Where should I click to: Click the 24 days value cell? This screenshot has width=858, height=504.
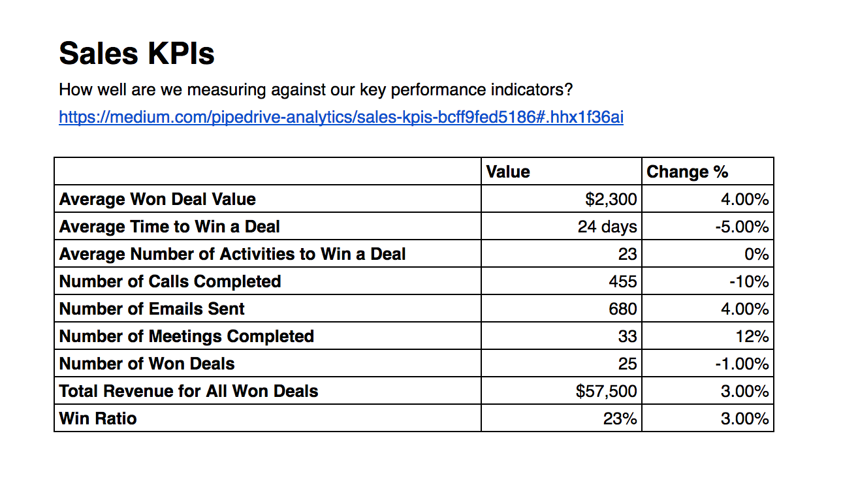pos(562,226)
